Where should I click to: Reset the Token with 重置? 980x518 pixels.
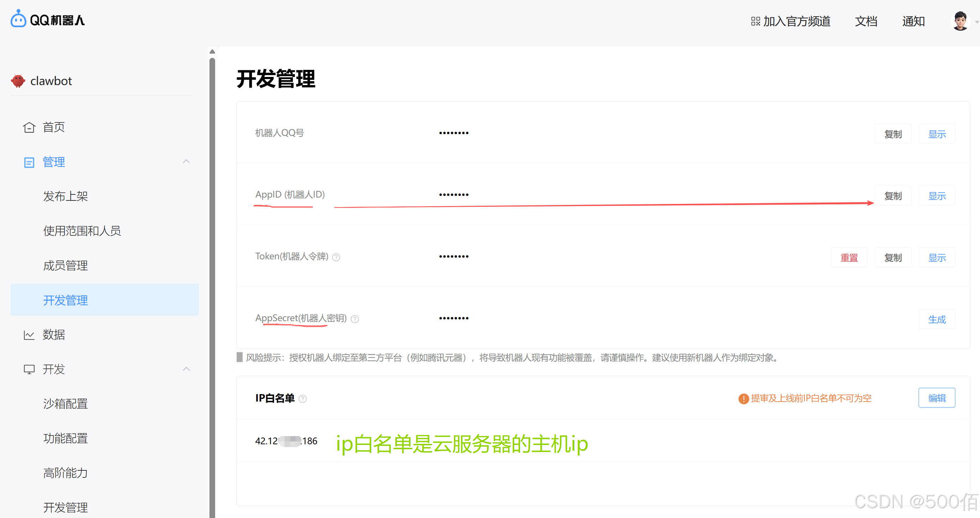[x=850, y=257]
